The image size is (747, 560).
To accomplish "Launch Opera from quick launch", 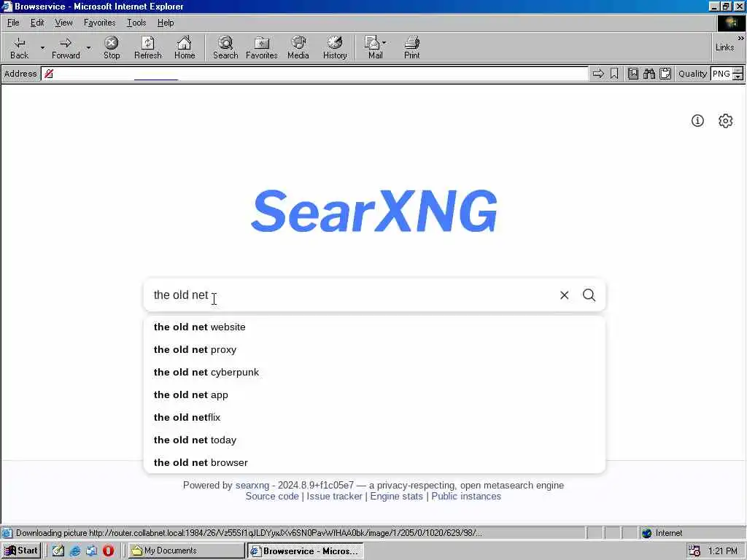I will point(108,551).
